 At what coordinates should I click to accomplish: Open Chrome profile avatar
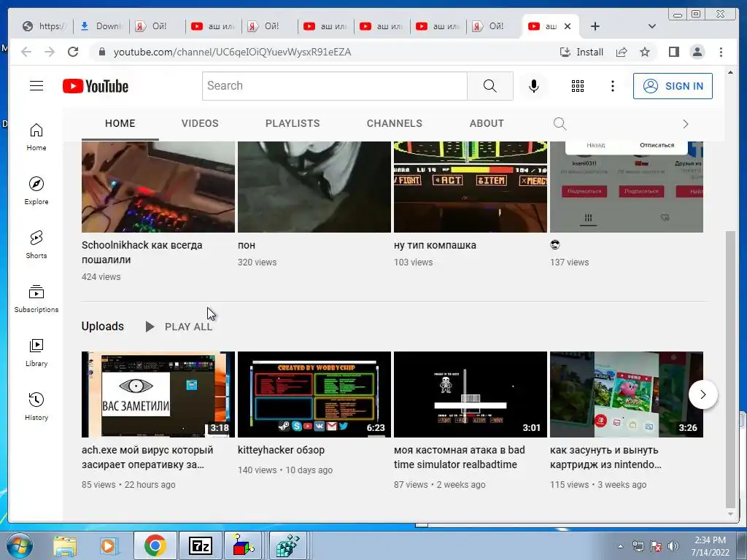point(697,52)
